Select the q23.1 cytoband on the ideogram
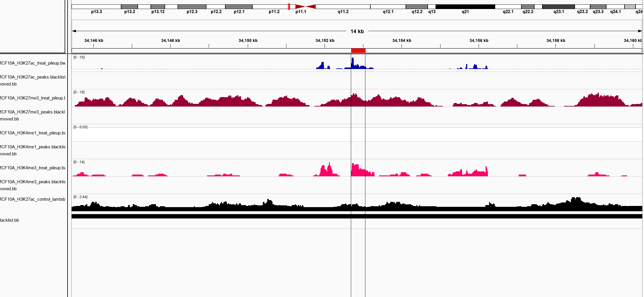The image size is (644, 297). [558, 7]
